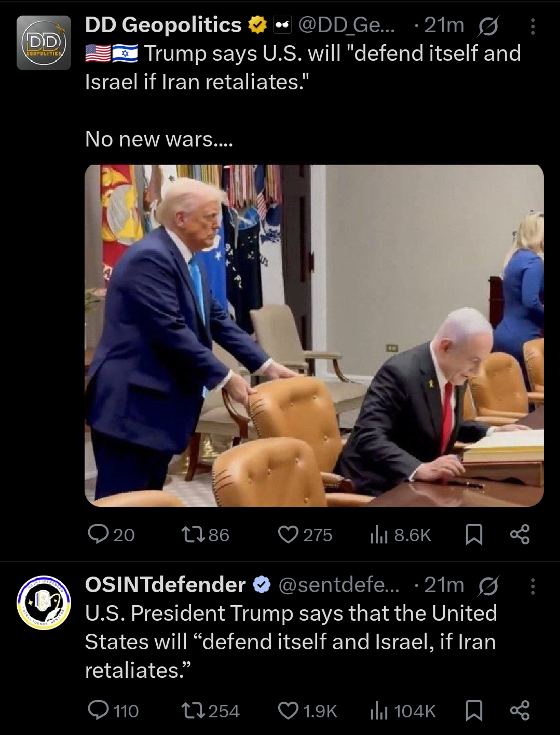
Task: Reply to OSINTdefender post
Action: (x=113, y=711)
